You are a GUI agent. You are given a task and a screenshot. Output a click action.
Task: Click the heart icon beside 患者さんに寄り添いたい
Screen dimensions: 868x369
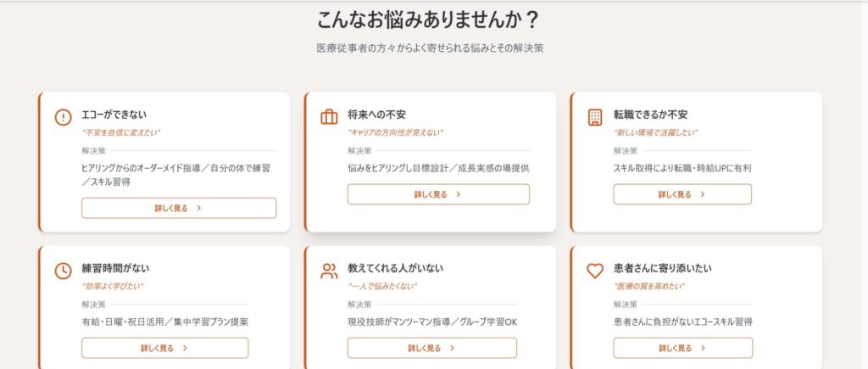(595, 271)
